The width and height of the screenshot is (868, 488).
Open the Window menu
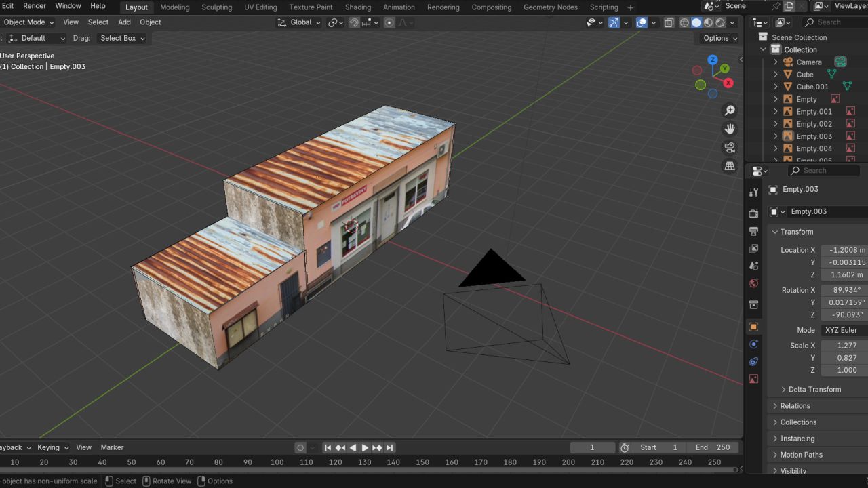pyautogui.click(x=68, y=6)
